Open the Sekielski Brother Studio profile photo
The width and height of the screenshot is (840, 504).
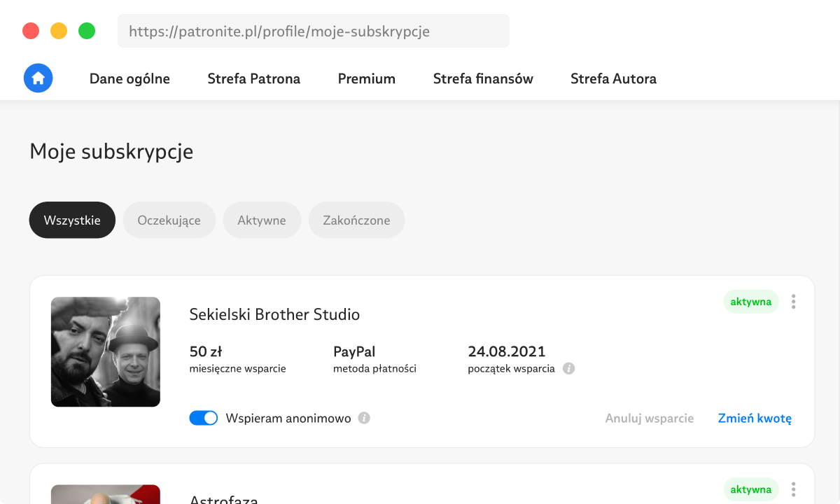click(106, 352)
